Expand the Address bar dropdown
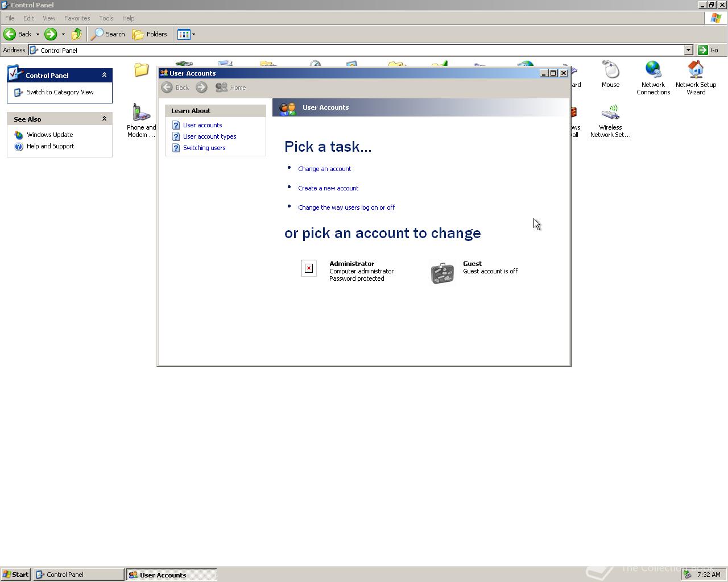This screenshot has height=582, width=728. click(688, 50)
